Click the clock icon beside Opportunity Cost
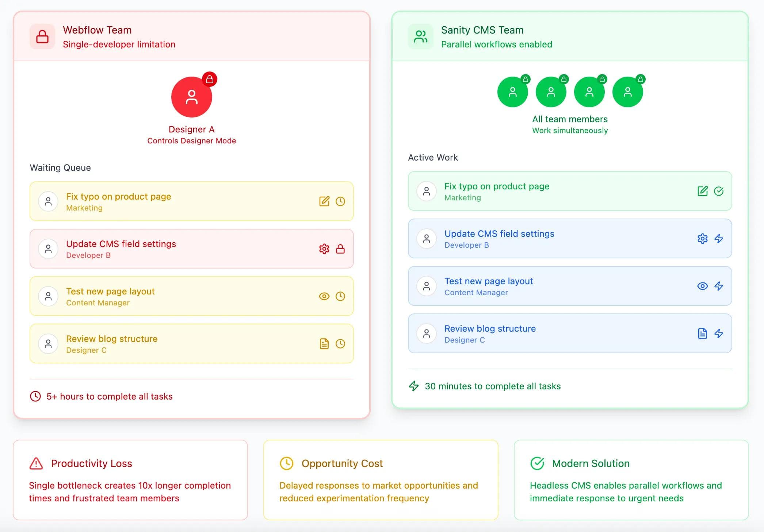This screenshot has height=532, width=764. coord(286,463)
